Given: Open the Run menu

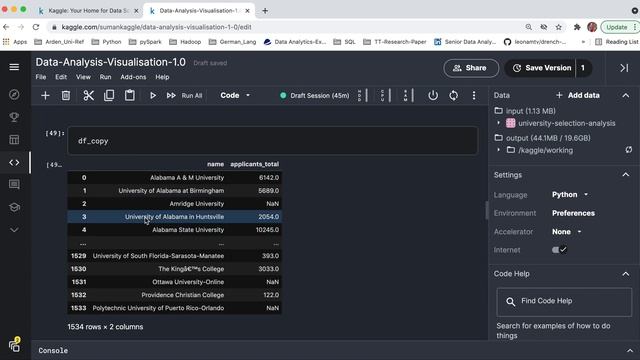Looking at the screenshot, I should [x=105, y=77].
